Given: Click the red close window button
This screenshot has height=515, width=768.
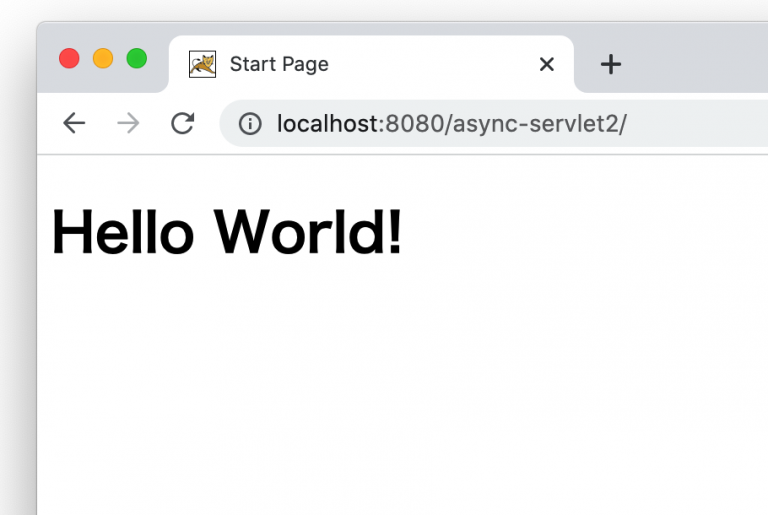Looking at the screenshot, I should [x=69, y=58].
